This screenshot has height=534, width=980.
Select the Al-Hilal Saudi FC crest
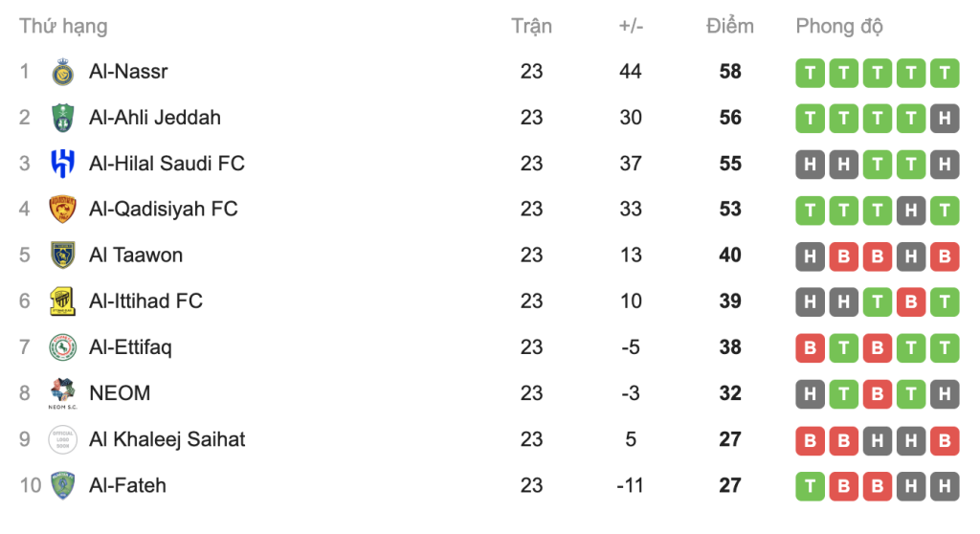pos(62,164)
